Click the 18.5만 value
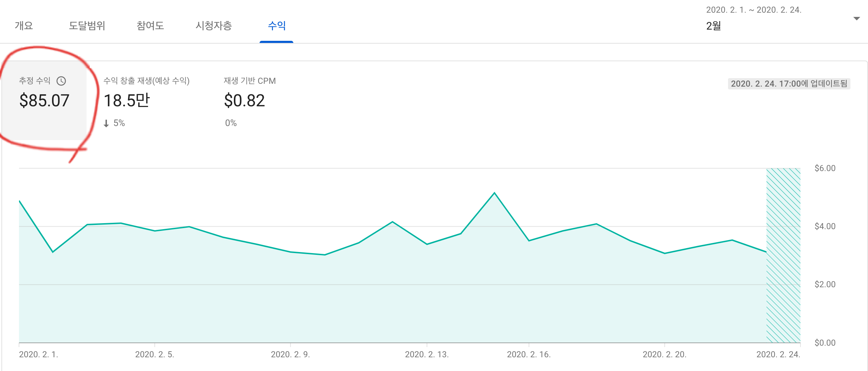 coord(127,101)
